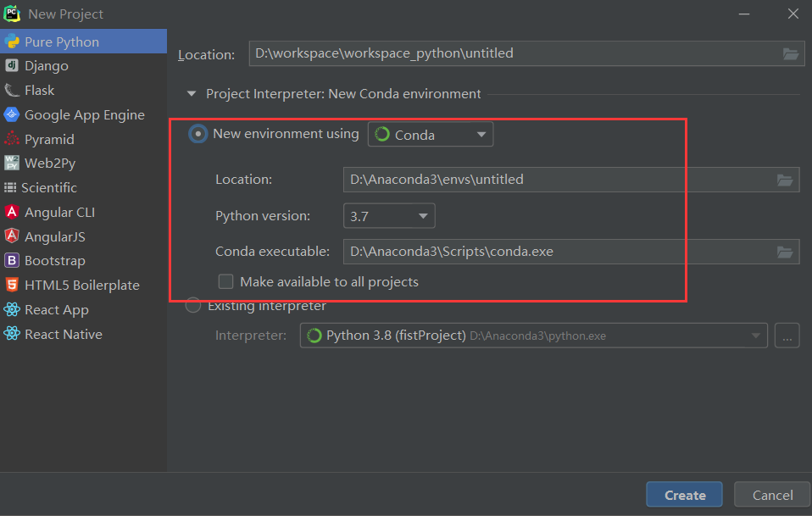Choose HTML5 Boilerplate project type
The height and width of the screenshot is (516, 812).
click(83, 285)
